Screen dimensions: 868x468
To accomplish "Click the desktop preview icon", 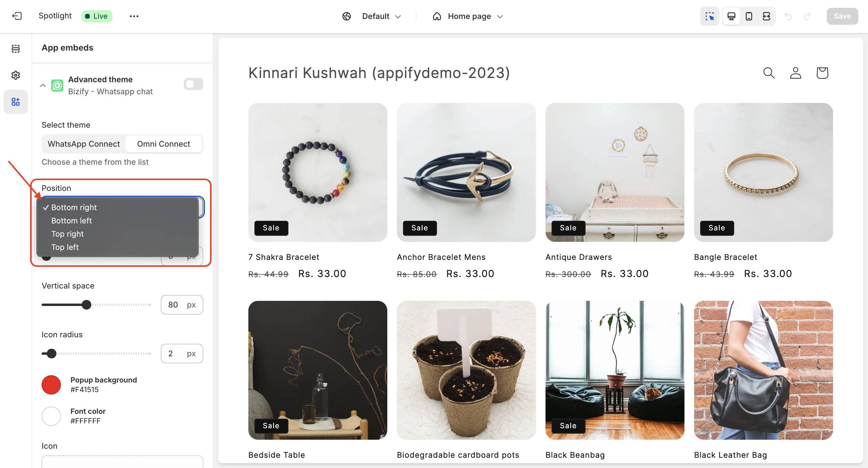I will click(730, 16).
